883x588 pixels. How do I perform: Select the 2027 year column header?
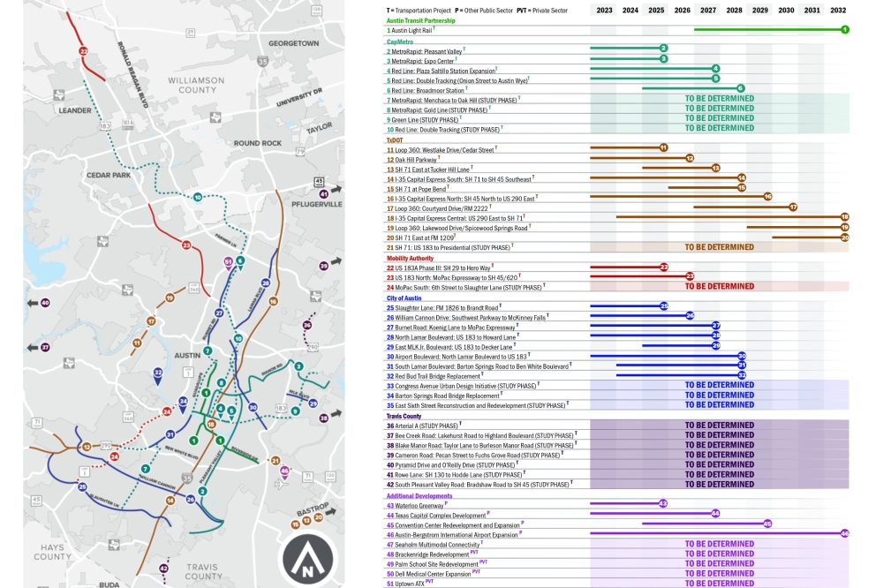click(708, 10)
